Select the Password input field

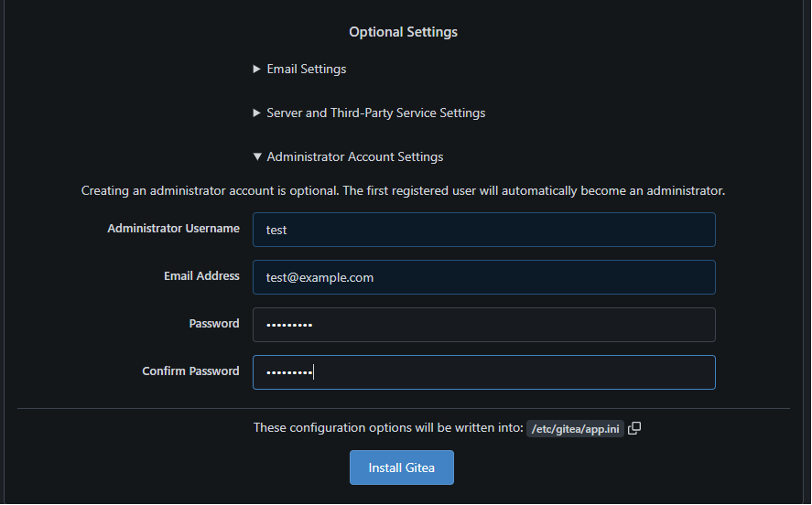[x=484, y=325]
